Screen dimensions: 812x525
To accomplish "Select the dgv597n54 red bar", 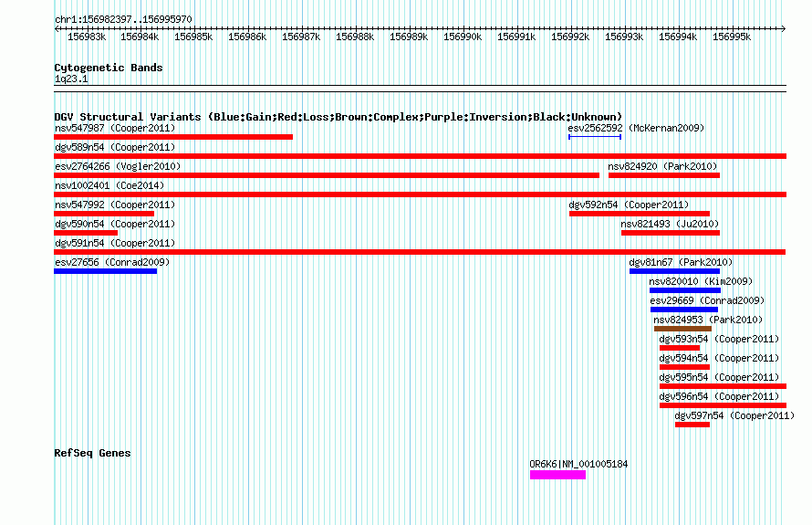I will point(692,425).
